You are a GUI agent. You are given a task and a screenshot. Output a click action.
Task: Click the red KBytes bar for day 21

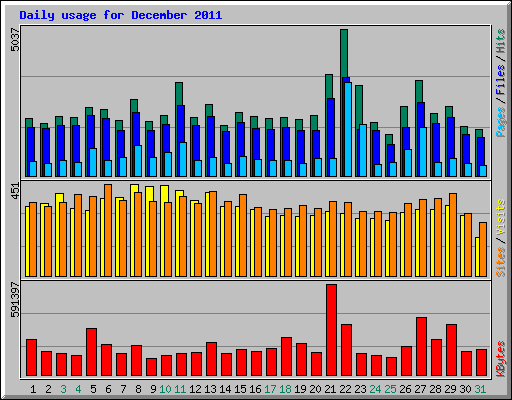pyautogui.click(x=331, y=330)
